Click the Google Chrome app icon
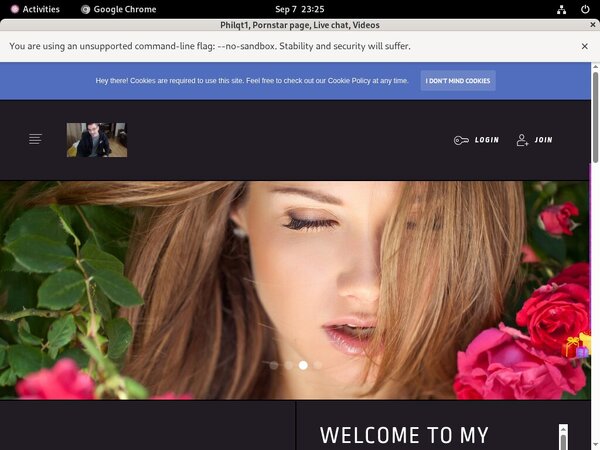 pyautogui.click(x=87, y=9)
